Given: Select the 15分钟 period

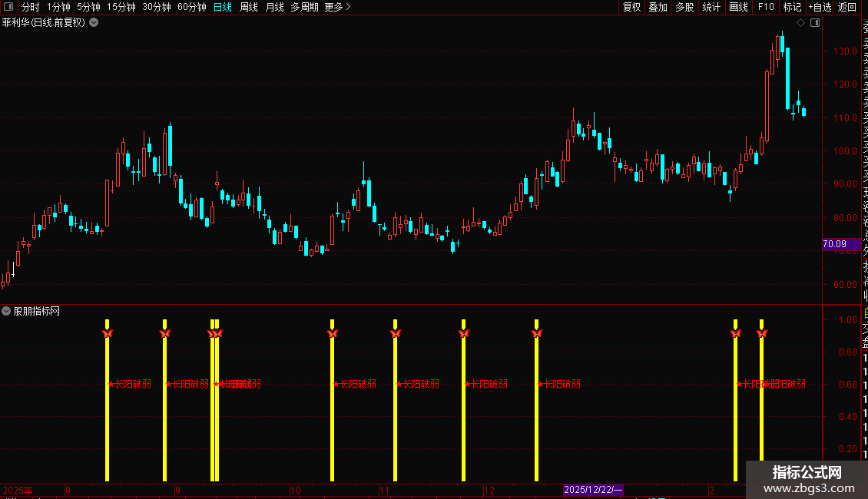Looking at the screenshot, I should [x=121, y=7].
